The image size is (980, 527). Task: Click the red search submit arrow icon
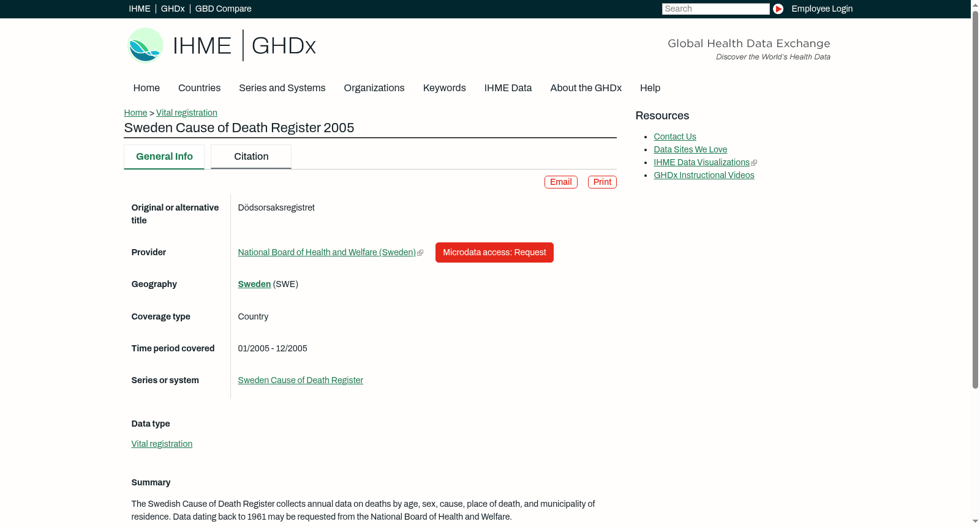[778, 9]
